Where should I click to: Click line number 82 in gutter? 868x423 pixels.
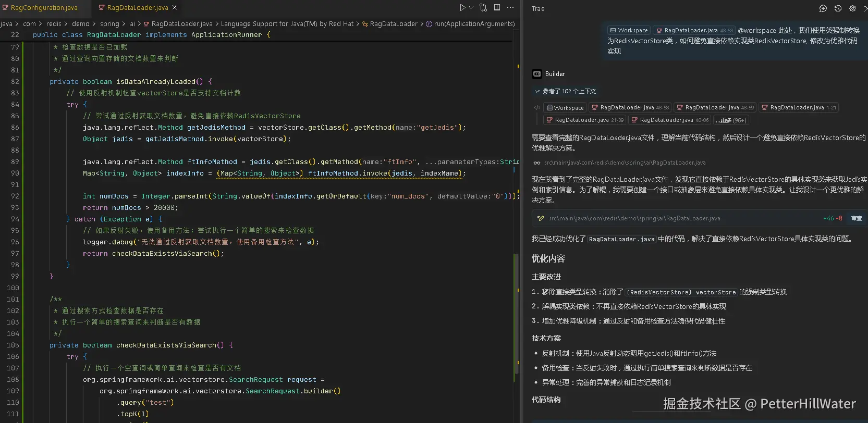click(15, 82)
